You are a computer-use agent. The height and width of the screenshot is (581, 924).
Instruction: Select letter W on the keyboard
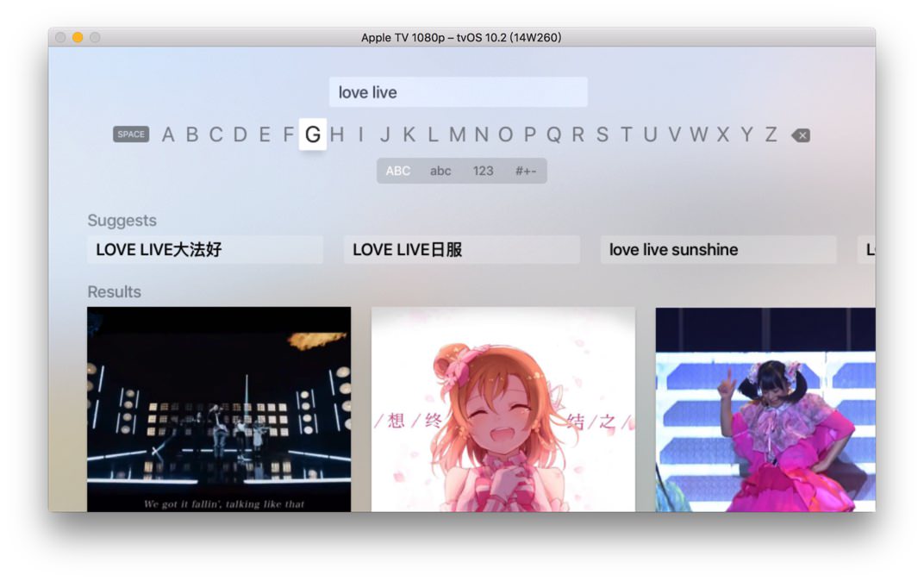pos(699,135)
